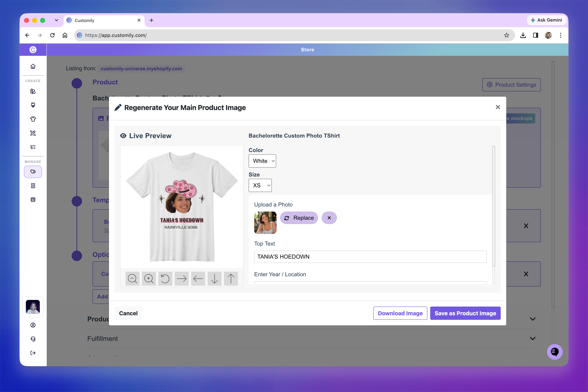Screen dimensions: 588x392
Task: Open Ask Gemini in browser
Action: [x=546, y=20]
